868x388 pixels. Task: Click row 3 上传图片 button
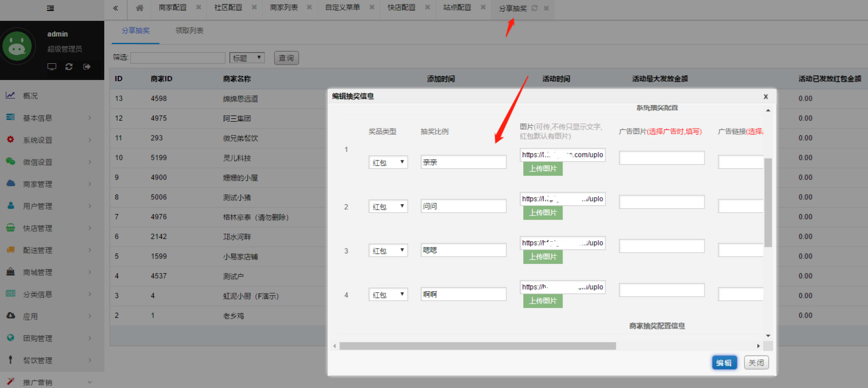(x=543, y=257)
